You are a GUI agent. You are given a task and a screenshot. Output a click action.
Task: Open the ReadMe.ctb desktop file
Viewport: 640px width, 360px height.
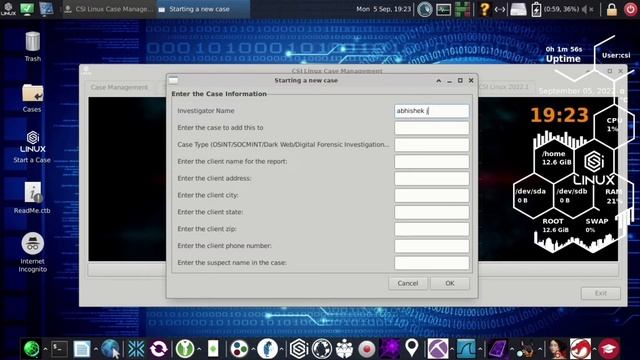[x=32, y=198]
